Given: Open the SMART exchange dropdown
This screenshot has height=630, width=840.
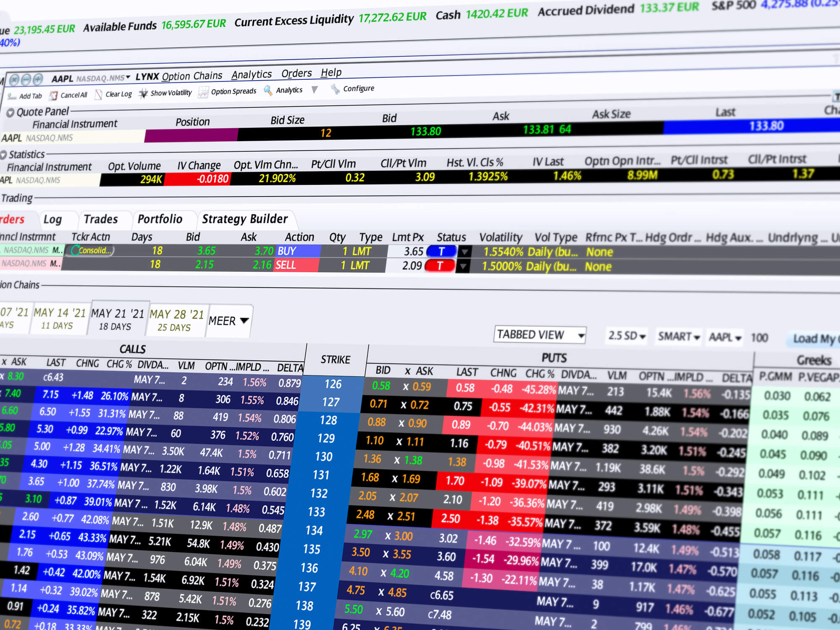Looking at the screenshot, I should point(678,336).
